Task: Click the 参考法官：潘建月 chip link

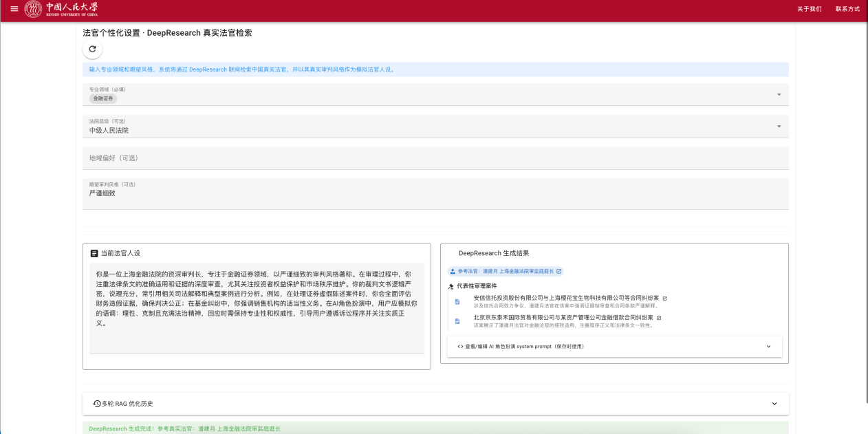Action: [506, 271]
